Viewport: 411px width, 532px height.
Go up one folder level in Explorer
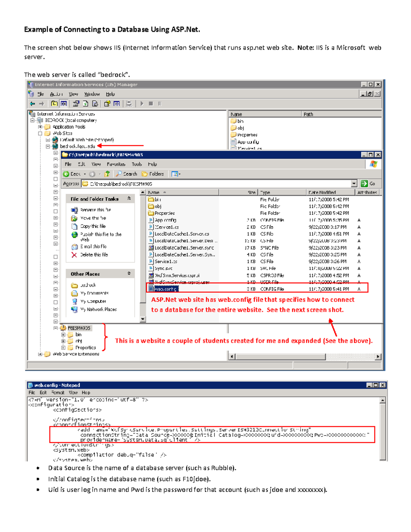click(107, 174)
